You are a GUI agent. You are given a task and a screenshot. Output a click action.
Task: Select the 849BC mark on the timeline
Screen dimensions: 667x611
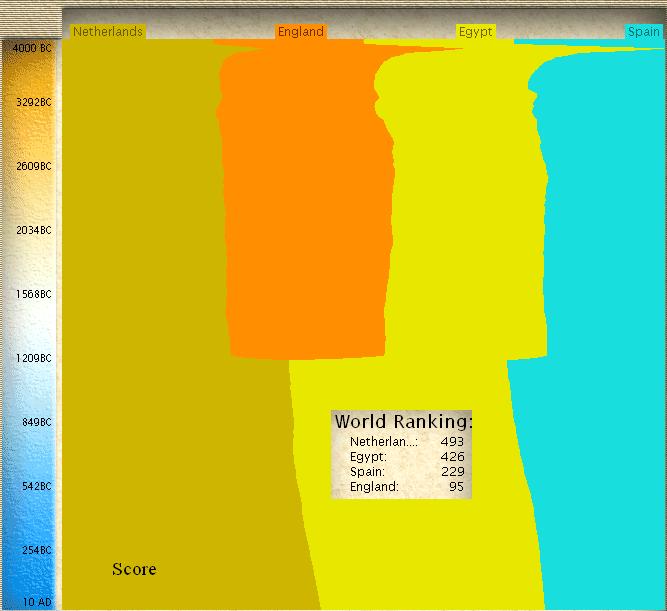[31, 422]
